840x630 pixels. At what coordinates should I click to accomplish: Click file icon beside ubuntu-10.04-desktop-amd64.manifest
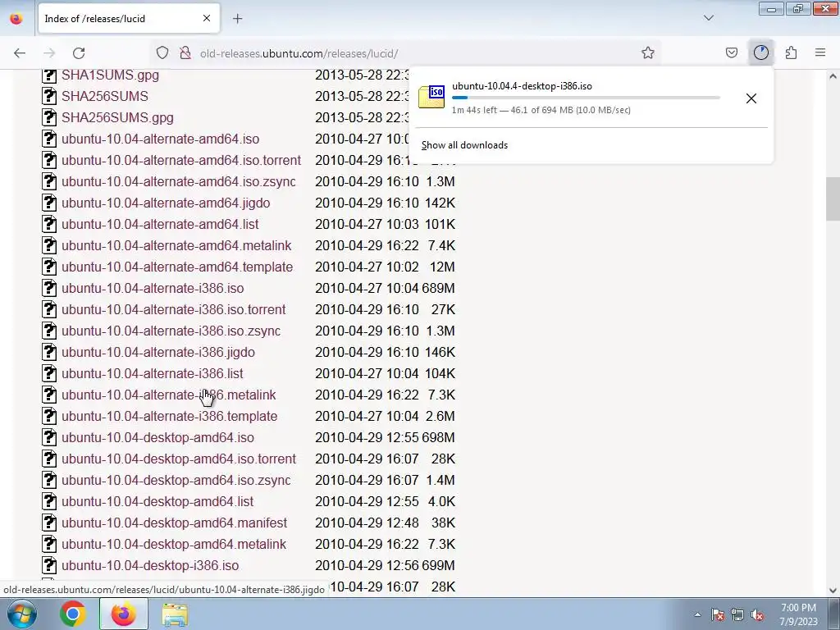(x=49, y=523)
